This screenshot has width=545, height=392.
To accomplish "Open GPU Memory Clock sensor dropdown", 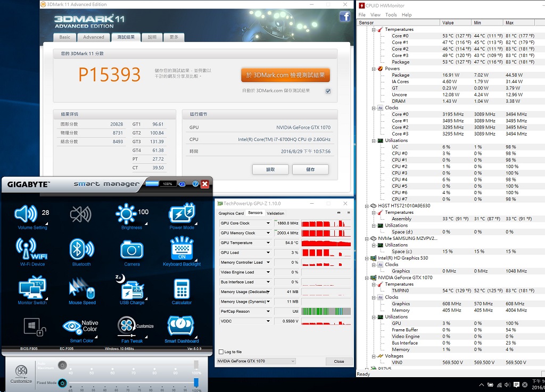I will click(x=268, y=233).
